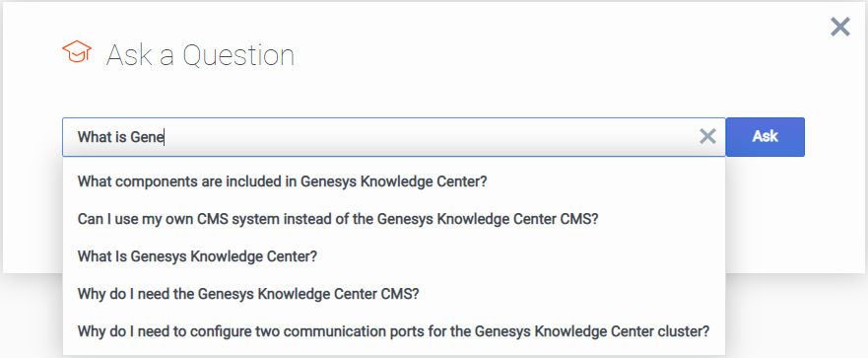Click the typed text 'What is Gene'
Screen dimensions: 868x358
click(120, 137)
